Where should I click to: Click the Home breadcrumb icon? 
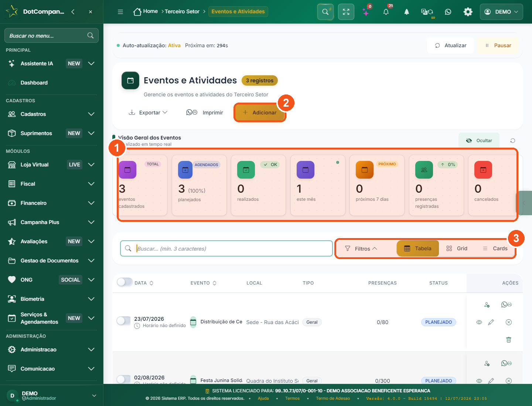pos(137,12)
